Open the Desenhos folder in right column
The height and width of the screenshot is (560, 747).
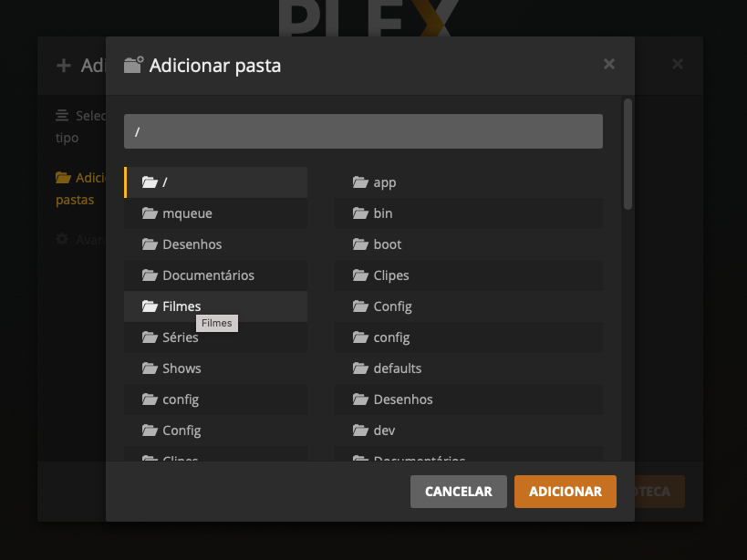click(402, 399)
